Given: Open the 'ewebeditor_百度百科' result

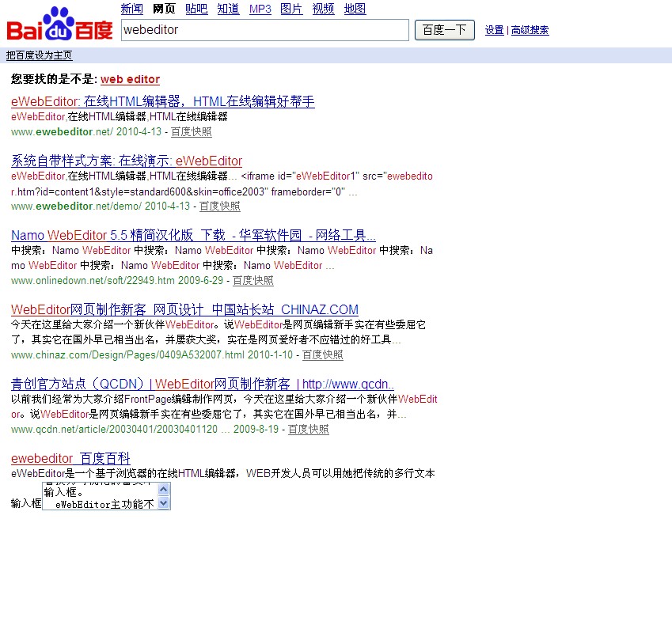Looking at the screenshot, I should click(x=70, y=458).
